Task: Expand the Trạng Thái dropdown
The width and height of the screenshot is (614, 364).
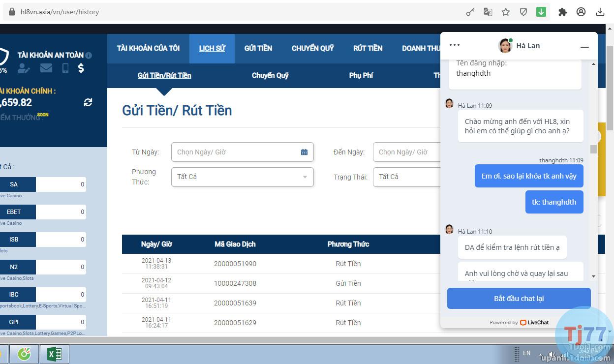Action: [x=407, y=177]
